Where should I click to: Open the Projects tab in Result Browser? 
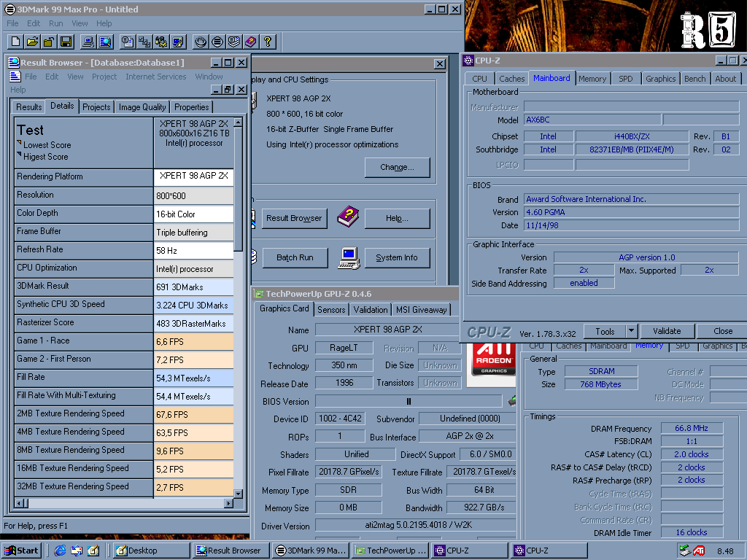pyautogui.click(x=96, y=107)
